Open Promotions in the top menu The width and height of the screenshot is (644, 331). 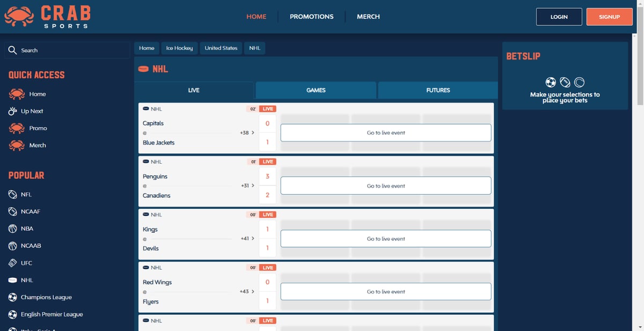click(x=311, y=17)
